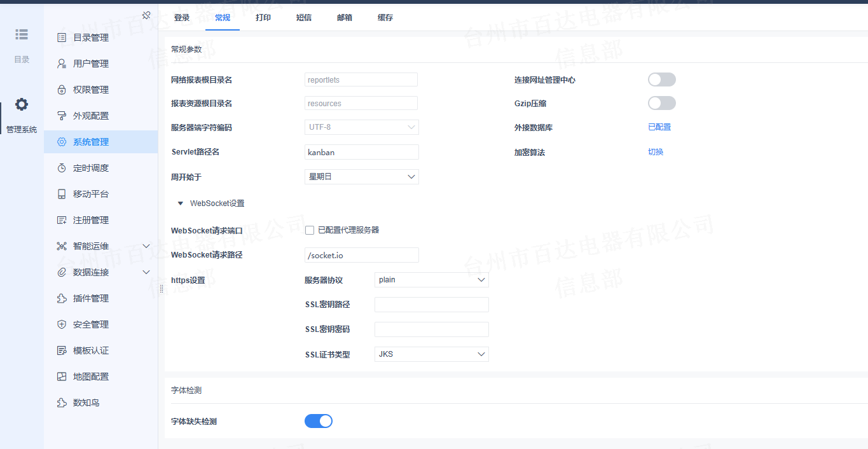Open 服务器端字符编码 UTF-8 dropdown
The image size is (868, 449).
tap(362, 127)
